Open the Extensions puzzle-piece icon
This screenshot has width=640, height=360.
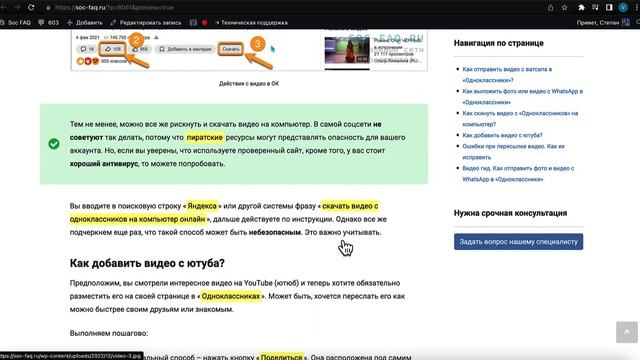(582, 7)
